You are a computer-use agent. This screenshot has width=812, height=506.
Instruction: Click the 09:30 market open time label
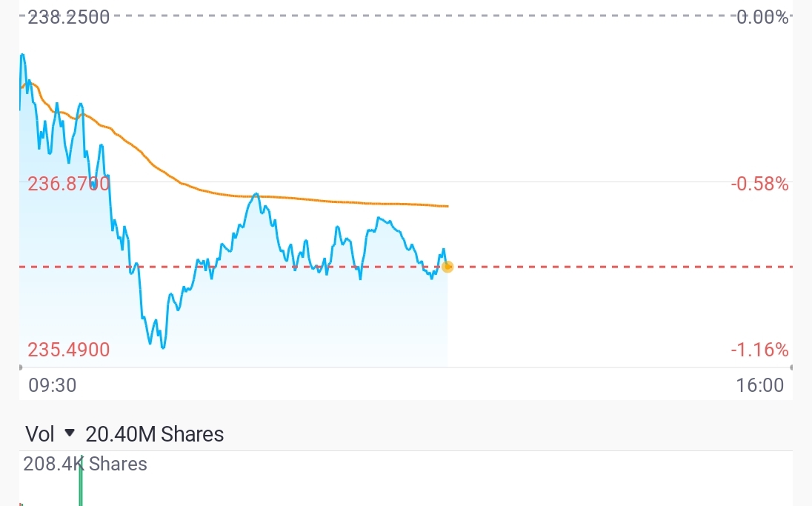coord(53,385)
